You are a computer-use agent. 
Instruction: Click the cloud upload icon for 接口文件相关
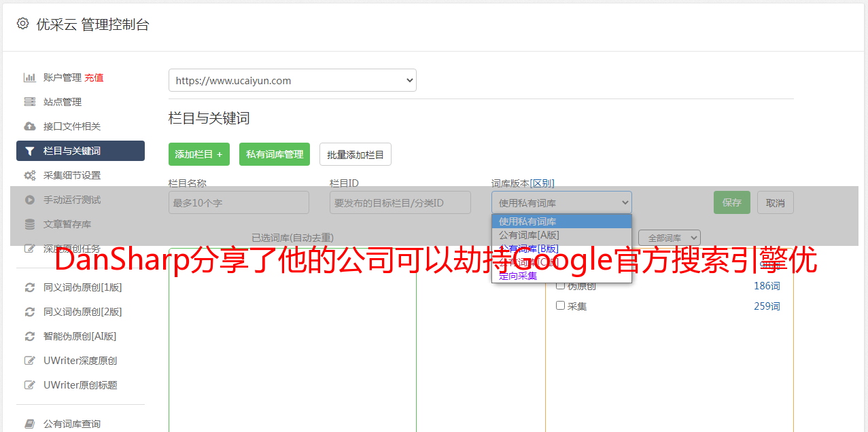(30, 126)
